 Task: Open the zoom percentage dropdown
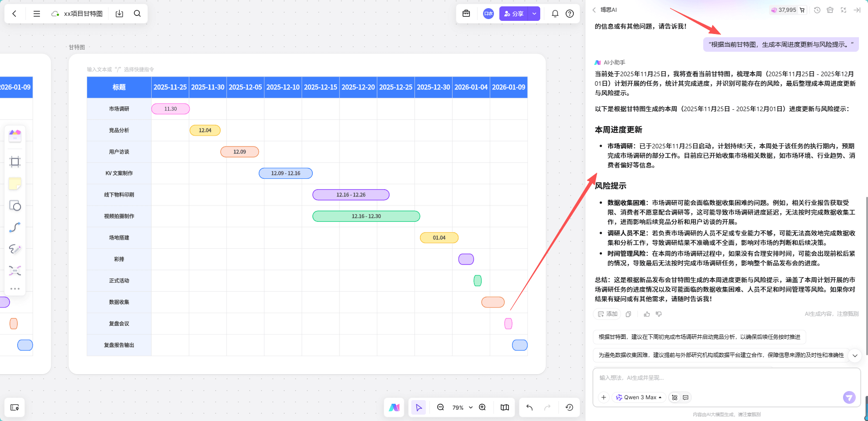[470, 407]
